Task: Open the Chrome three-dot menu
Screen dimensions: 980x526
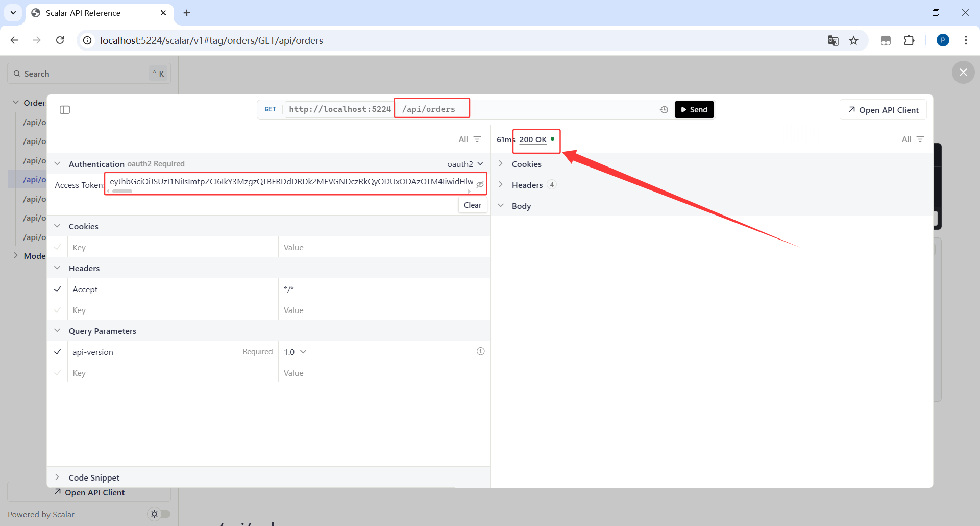Action: (966, 40)
